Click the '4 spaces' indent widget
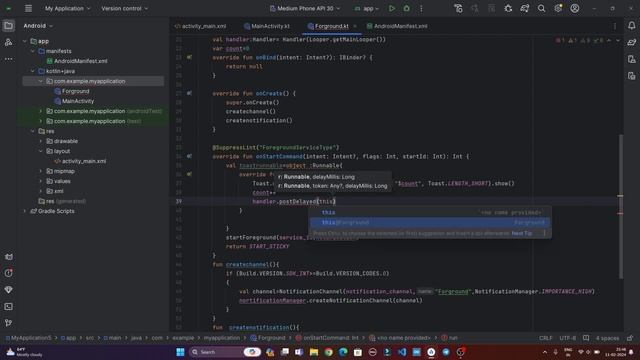The height and width of the screenshot is (360, 640). tap(607, 338)
